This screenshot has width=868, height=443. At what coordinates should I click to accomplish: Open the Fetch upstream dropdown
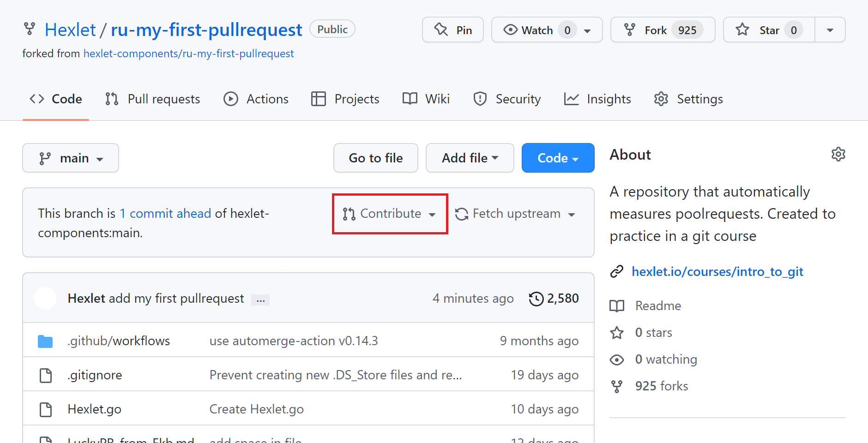coord(516,214)
